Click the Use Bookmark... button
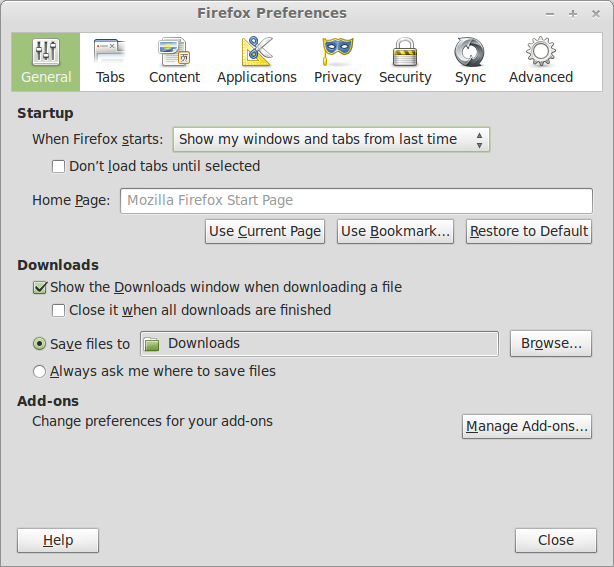Viewport: 614px width, 567px height. click(395, 231)
